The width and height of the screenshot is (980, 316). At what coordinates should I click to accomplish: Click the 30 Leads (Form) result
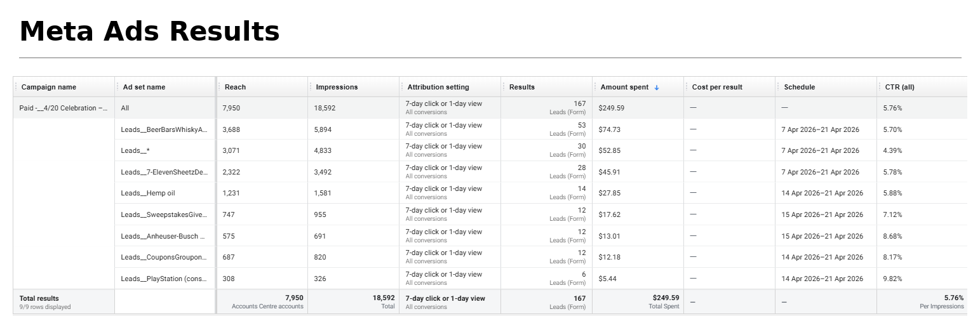click(x=568, y=150)
